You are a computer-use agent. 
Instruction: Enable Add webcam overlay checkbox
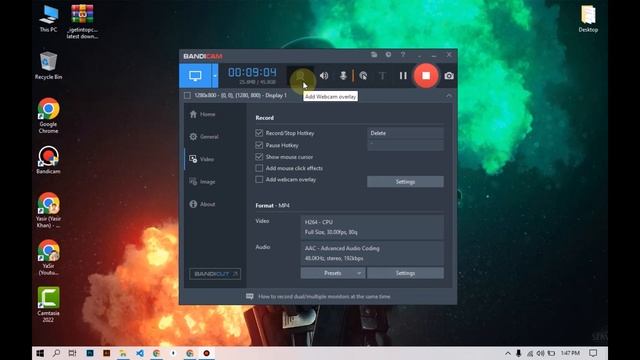(x=259, y=180)
